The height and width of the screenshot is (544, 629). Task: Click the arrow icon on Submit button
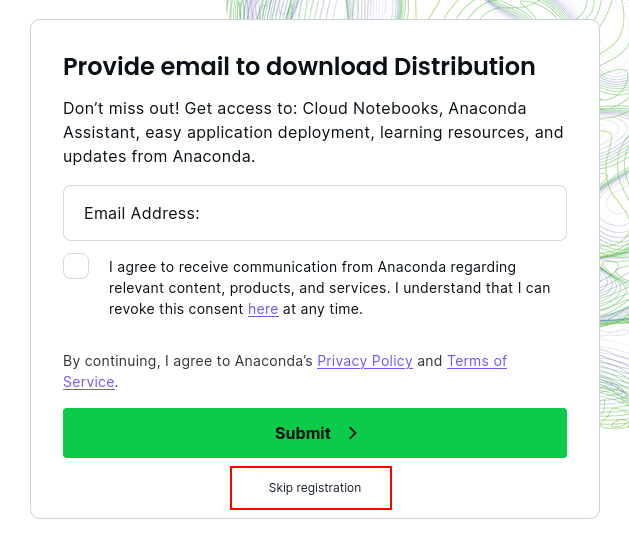click(x=353, y=433)
